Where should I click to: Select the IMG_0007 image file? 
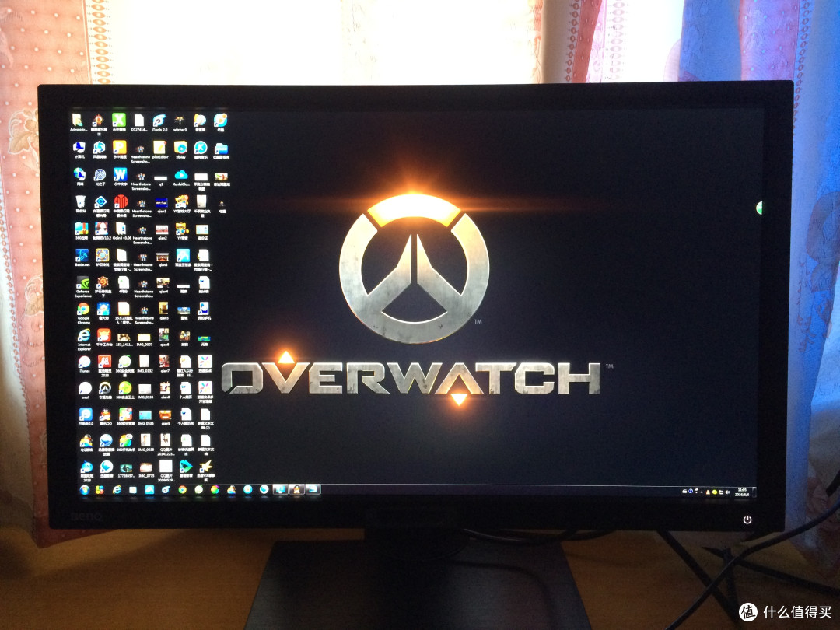pos(144,340)
